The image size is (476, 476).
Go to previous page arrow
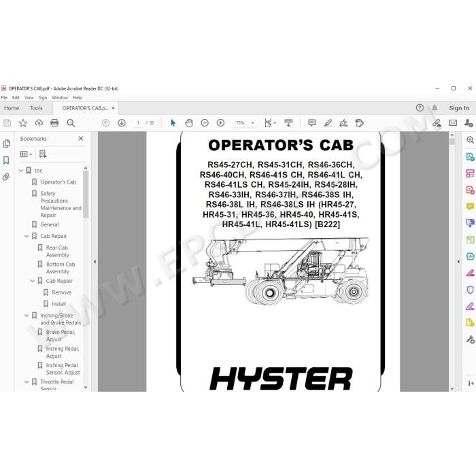click(x=105, y=123)
